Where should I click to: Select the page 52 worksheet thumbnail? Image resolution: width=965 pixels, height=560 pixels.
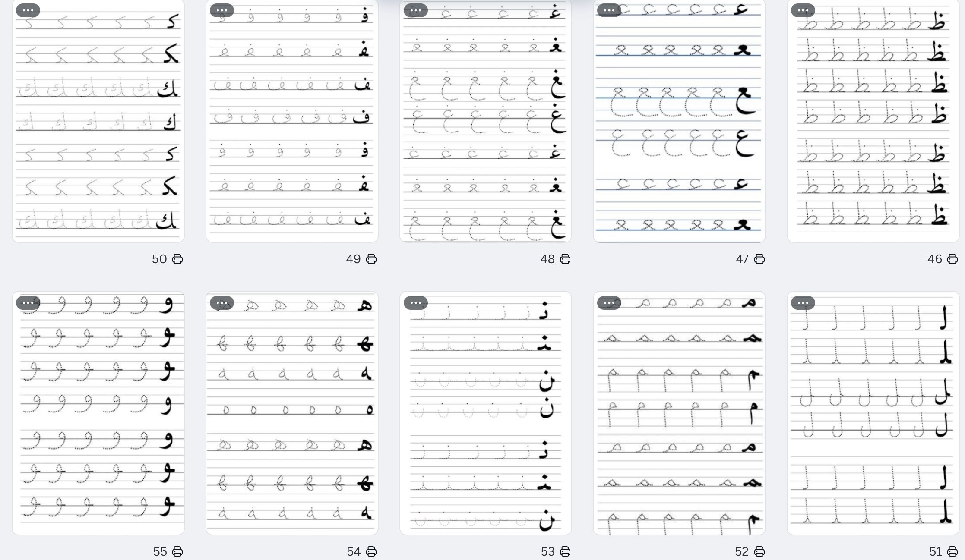679,413
